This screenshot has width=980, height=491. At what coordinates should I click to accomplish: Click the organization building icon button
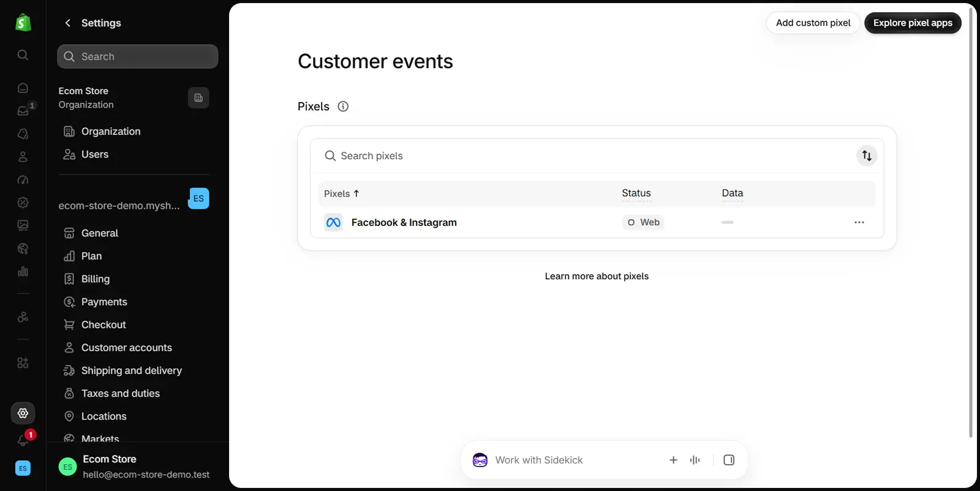click(198, 98)
